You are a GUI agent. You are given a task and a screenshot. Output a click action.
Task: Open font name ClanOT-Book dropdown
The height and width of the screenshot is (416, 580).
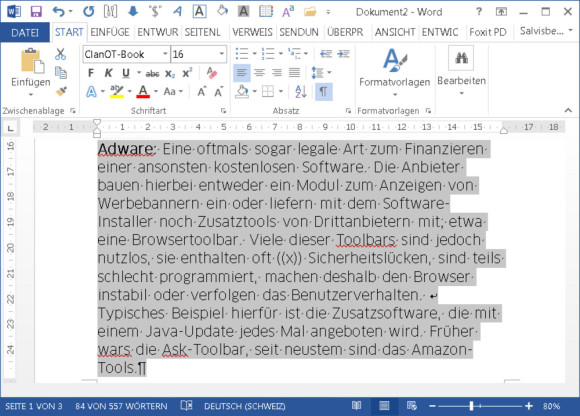(x=165, y=54)
